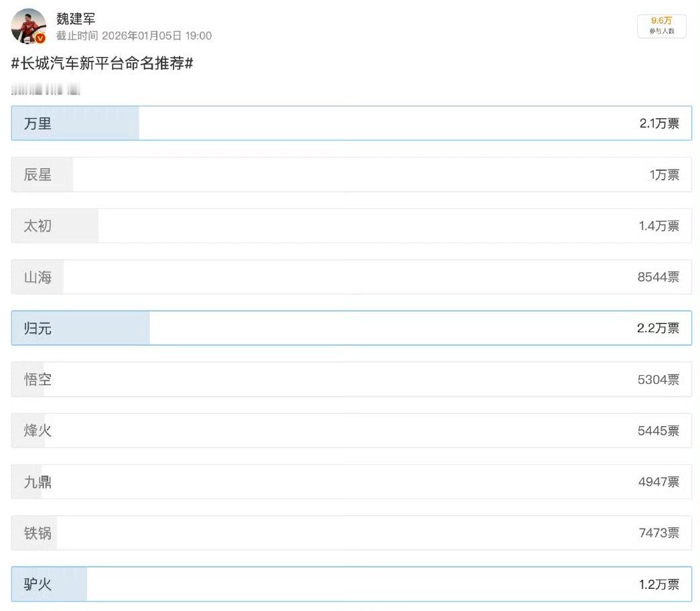Select the 铁锅 poll option
Viewport: 700px width, 611px height.
351,533
